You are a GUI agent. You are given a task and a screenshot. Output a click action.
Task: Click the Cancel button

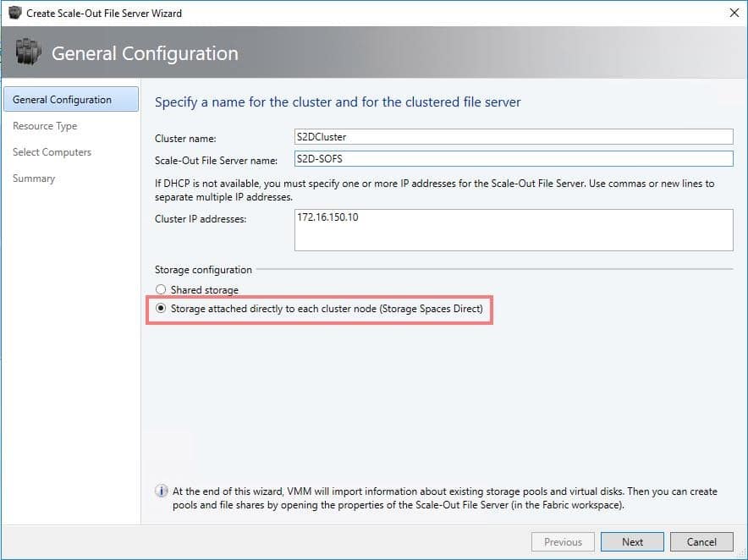(x=701, y=542)
